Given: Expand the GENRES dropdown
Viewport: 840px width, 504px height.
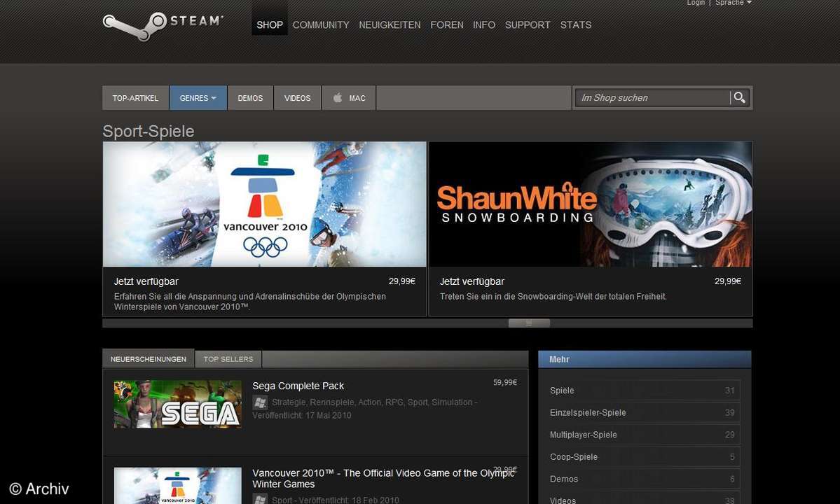Looking at the screenshot, I should click(x=198, y=98).
